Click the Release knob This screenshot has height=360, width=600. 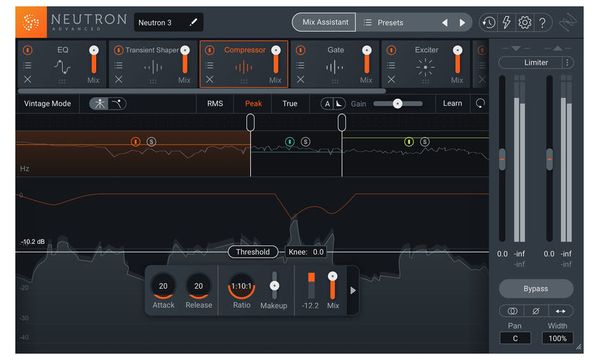tap(199, 286)
